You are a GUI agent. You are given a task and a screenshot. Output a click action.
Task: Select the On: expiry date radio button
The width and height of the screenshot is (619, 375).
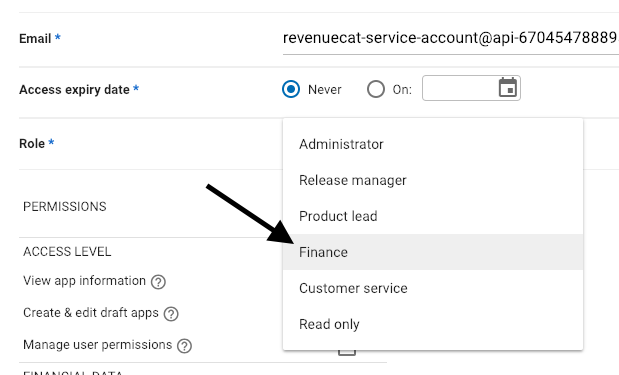point(375,89)
